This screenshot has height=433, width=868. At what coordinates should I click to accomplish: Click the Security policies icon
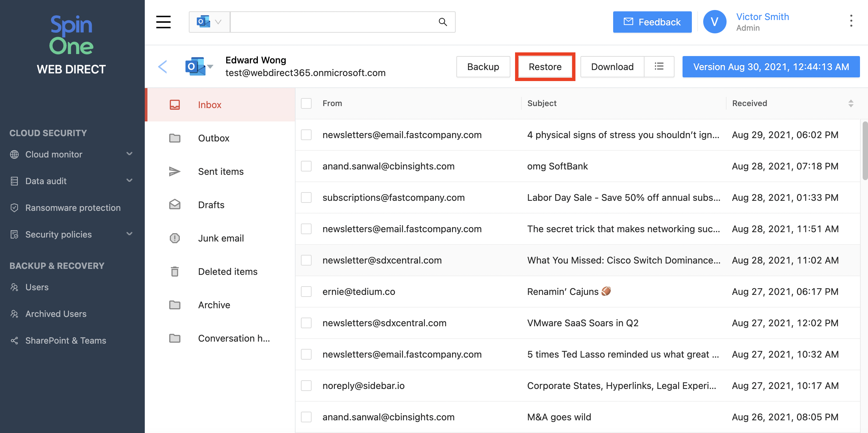coord(14,234)
